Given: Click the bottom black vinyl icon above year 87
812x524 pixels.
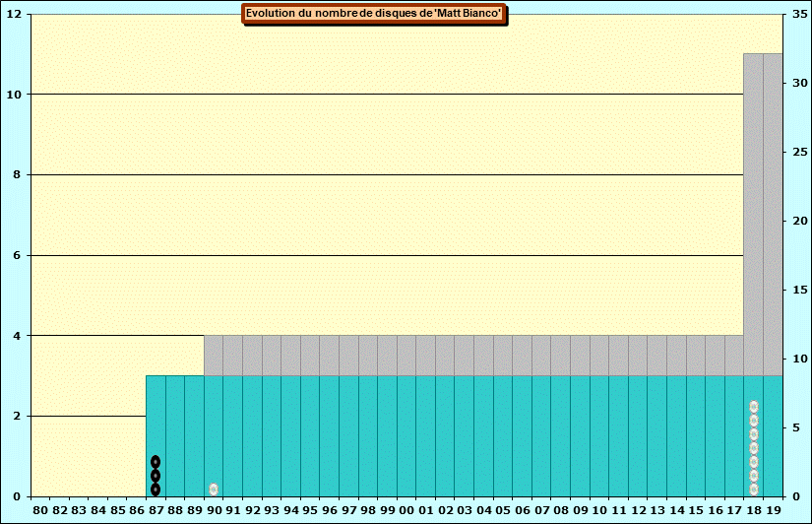Looking at the screenshot, I should click(x=156, y=490).
